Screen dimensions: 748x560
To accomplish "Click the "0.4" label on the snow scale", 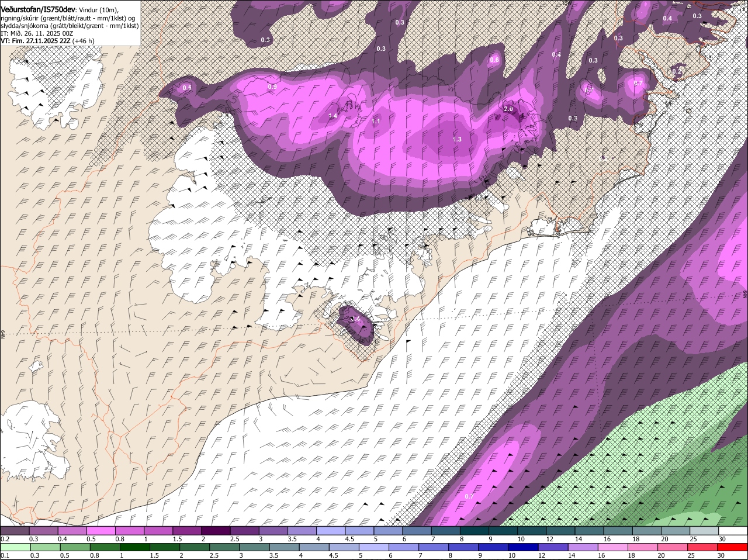I will pyautogui.click(x=62, y=539).
